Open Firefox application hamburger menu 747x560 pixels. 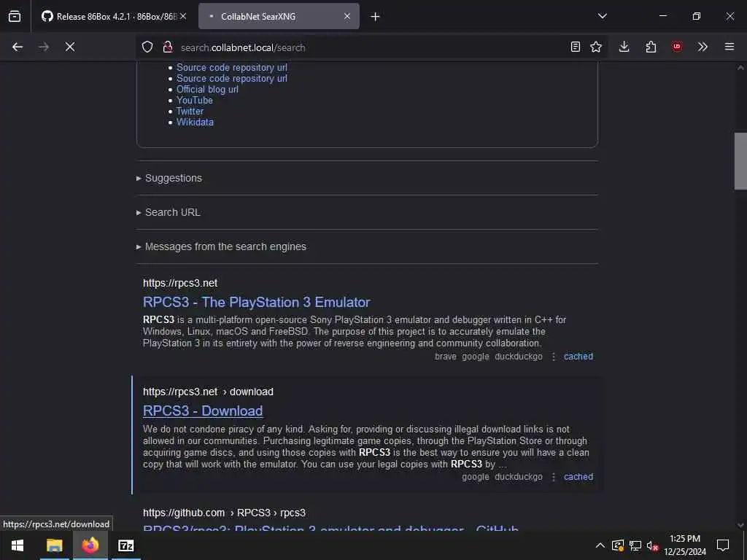click(x=729, y=47)
